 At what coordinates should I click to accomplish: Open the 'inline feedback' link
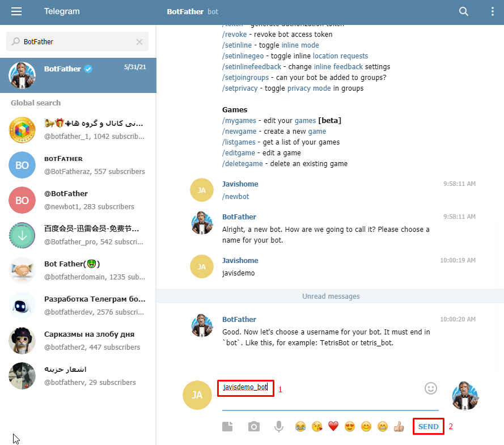(x=338, y=67)
